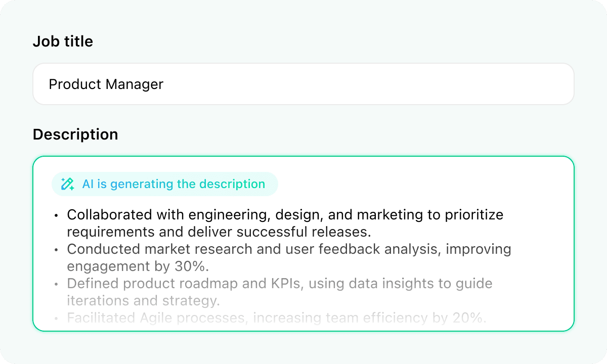The image size is (607, 364).
Task: Click the 'Product Manager' text in the field
Action: (x=106, y=84)
